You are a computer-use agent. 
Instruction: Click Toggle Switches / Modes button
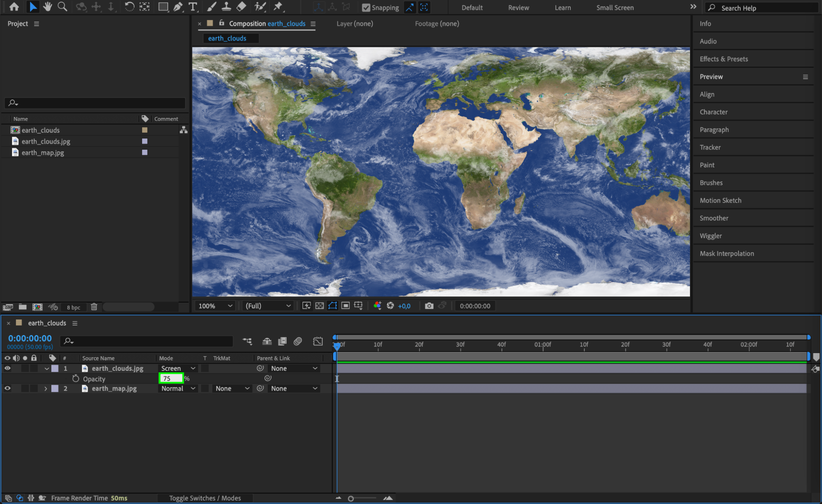(x=205, y=498)
